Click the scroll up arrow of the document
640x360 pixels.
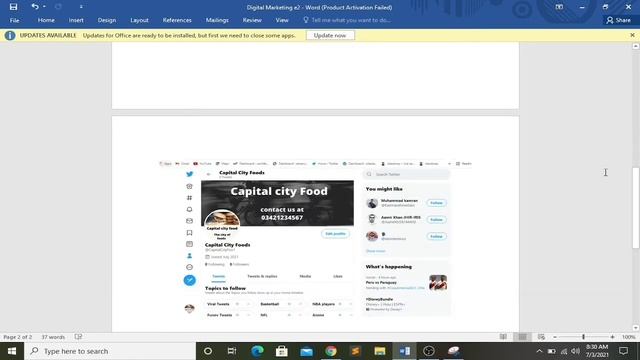[x=636, y=46]
